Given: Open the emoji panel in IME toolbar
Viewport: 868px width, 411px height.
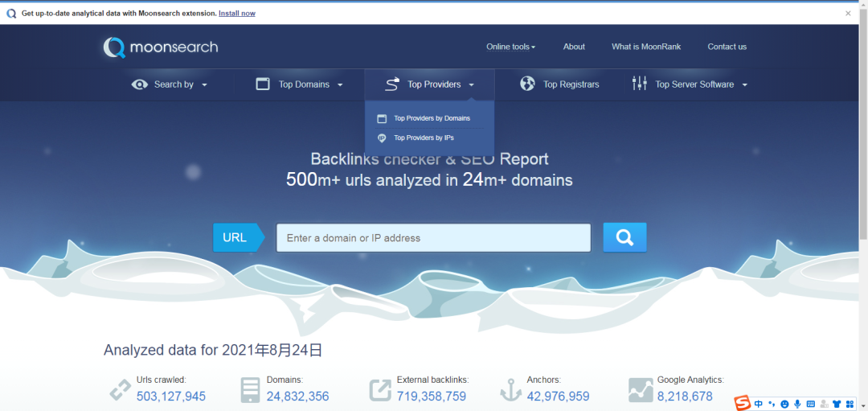Looking at the screenshot, I should [785, 404].
